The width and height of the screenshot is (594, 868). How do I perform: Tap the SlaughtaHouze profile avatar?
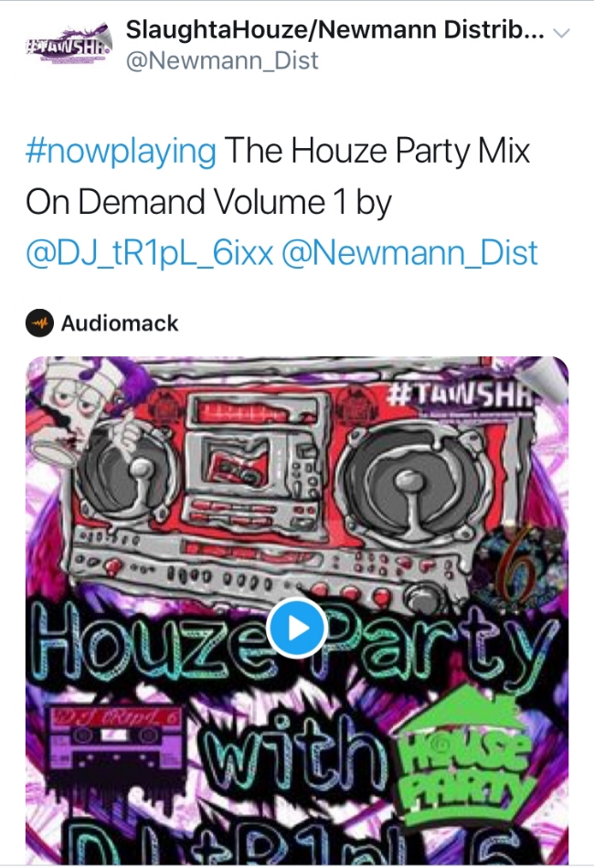69,46
